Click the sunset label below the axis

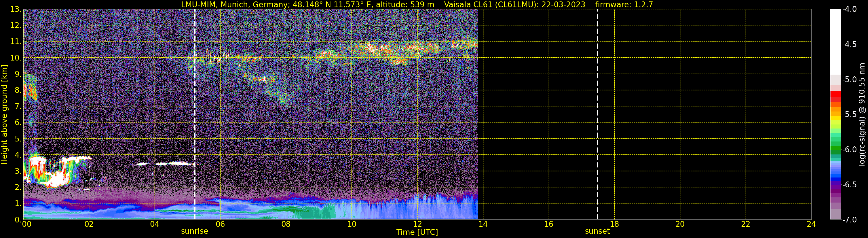tap(597, 231)
